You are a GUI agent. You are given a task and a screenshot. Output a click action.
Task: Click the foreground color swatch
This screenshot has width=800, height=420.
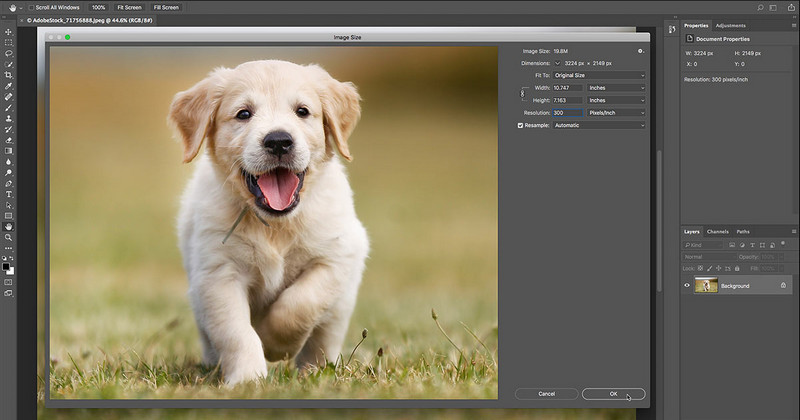[x=7, y=267]
